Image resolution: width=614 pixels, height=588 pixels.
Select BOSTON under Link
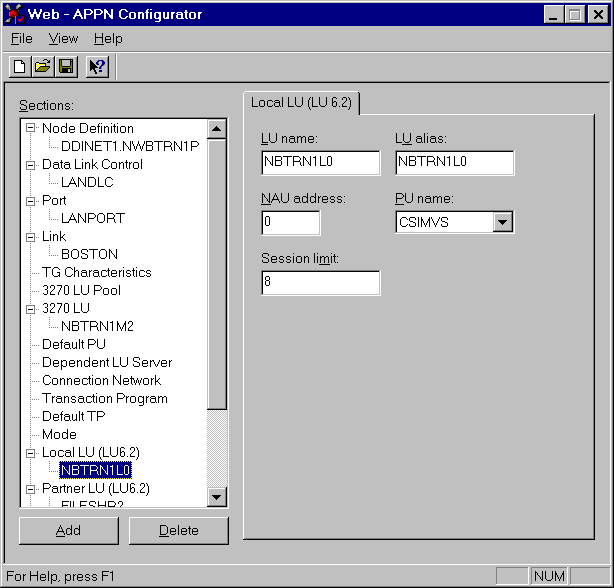(x=89, y=254)
